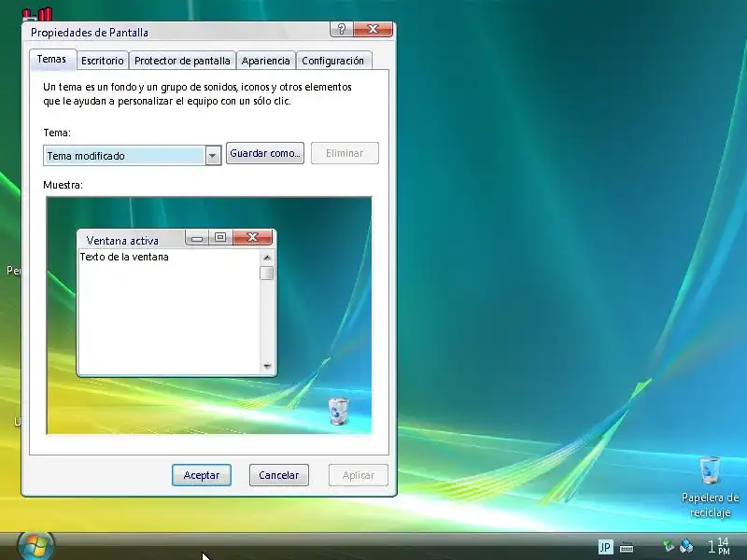Image resolution: width=747 pixels, height=560 pixels.
Task: Switch to the Escritorio tab
Action: [103, 61]
